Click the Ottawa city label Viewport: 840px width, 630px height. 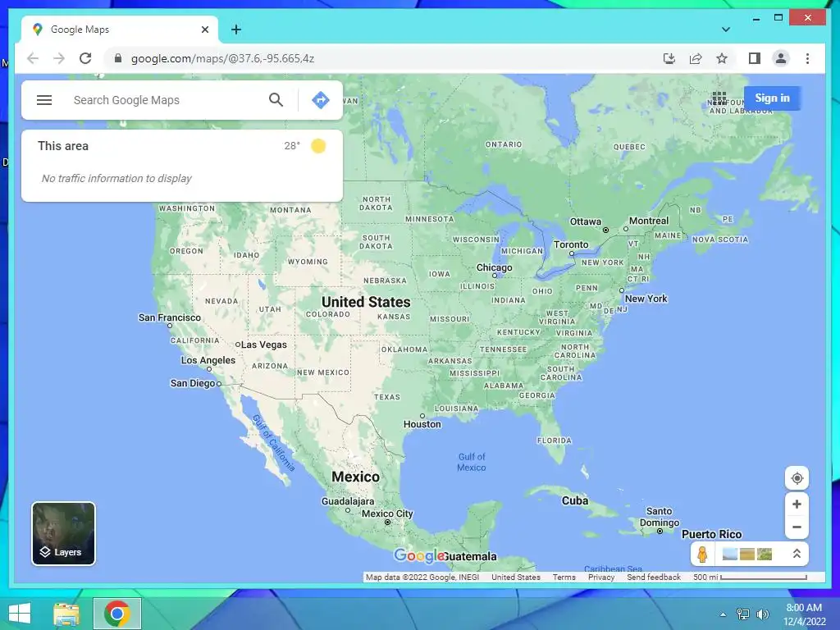point(585,221)
